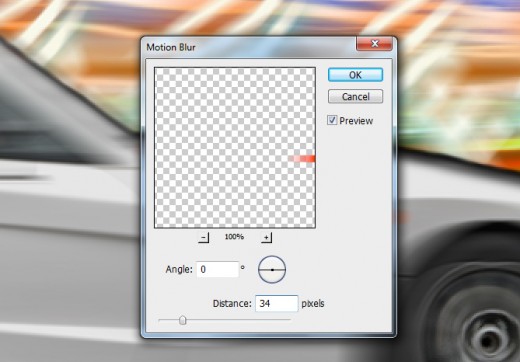Zoom out the preview with minus button

(x=203, y=237)
